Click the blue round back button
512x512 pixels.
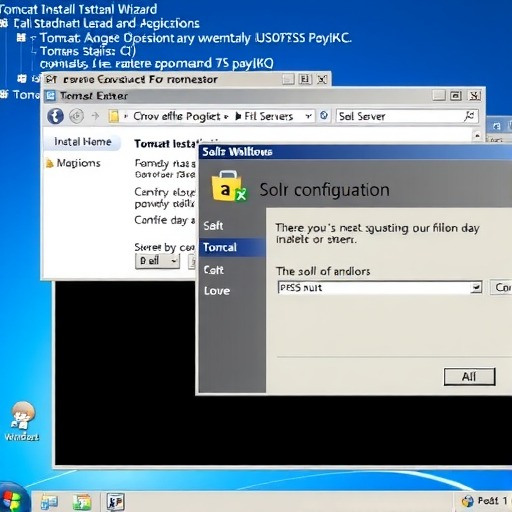[55, 116]
